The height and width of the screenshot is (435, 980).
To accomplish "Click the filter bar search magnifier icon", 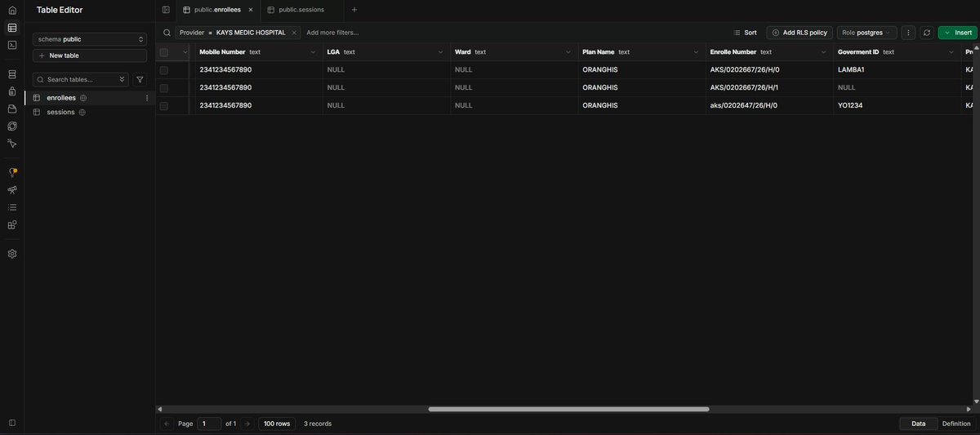I will pyautogui.click(x=167, y=33).
